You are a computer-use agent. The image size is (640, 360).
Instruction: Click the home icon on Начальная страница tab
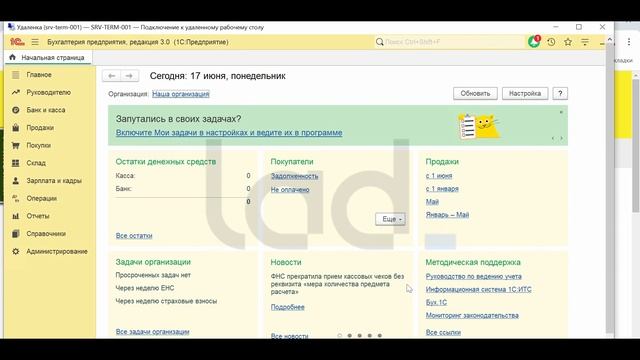click(x=12, y=57)
